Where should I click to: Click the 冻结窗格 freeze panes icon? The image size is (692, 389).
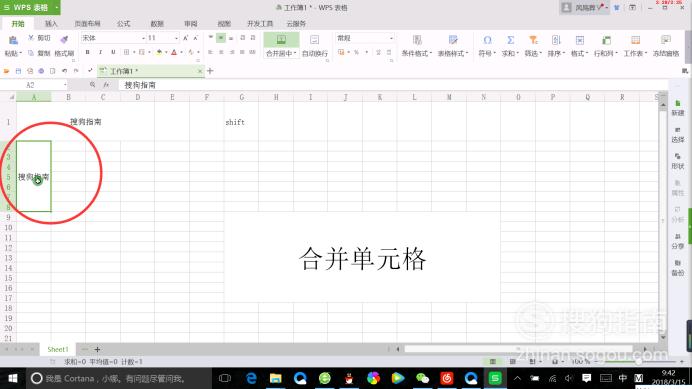[x=666, y=40]
